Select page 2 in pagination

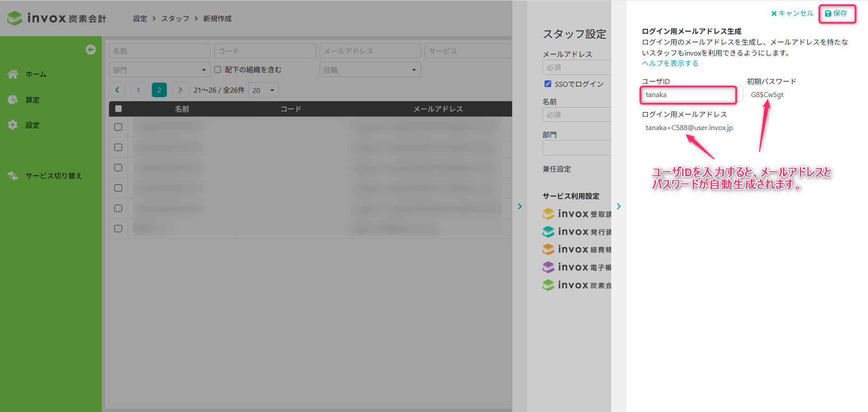pyautogui.click(x=159, y=90)
